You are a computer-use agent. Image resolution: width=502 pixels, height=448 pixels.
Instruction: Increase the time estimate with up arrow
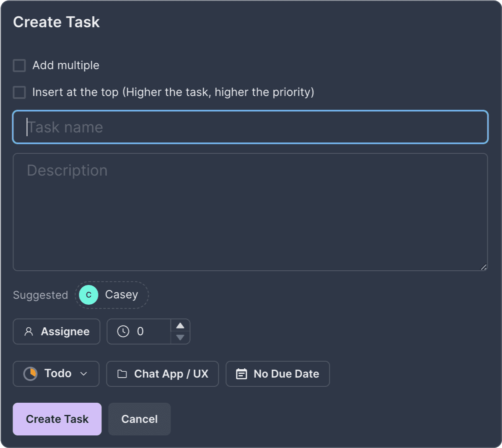[x=180, y=326]
